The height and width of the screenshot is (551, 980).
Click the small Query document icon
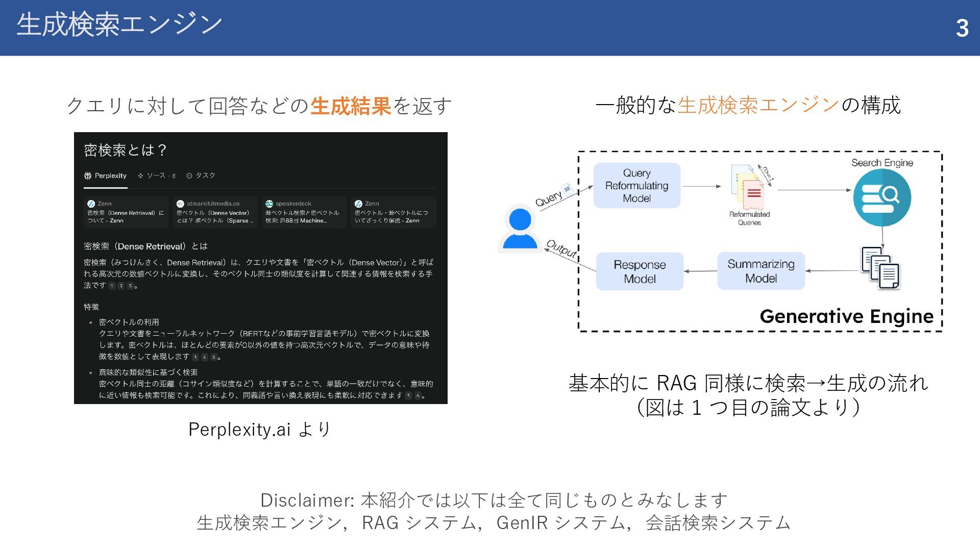(x=567, y=190)
